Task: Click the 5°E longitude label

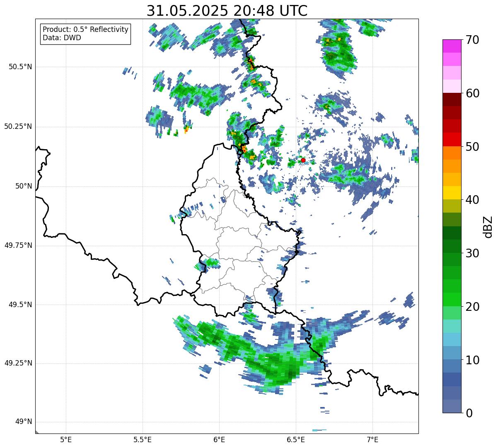Action: 66,439
